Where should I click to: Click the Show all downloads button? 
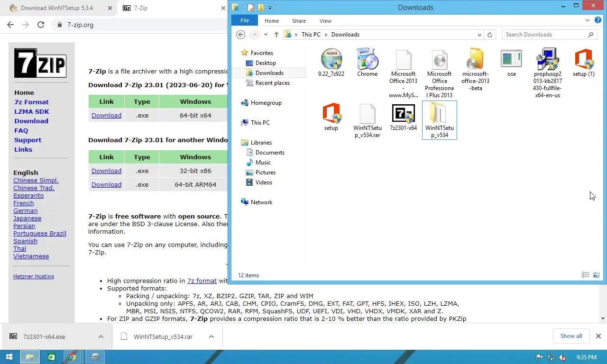pyautogui.click(x=571, y=336)
